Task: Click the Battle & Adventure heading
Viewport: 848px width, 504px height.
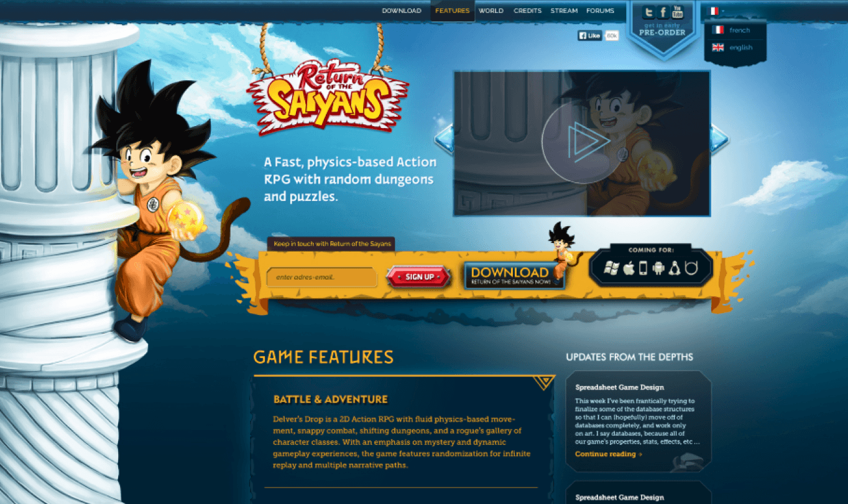Action: 330,399
